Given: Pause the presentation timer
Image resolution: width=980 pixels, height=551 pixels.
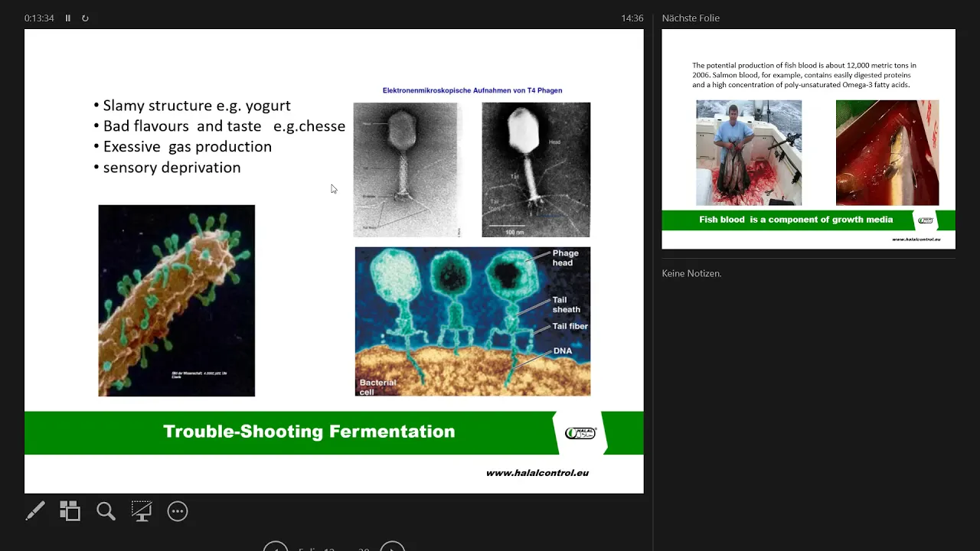Looking at the screenshot, I should tap(67, 18).
